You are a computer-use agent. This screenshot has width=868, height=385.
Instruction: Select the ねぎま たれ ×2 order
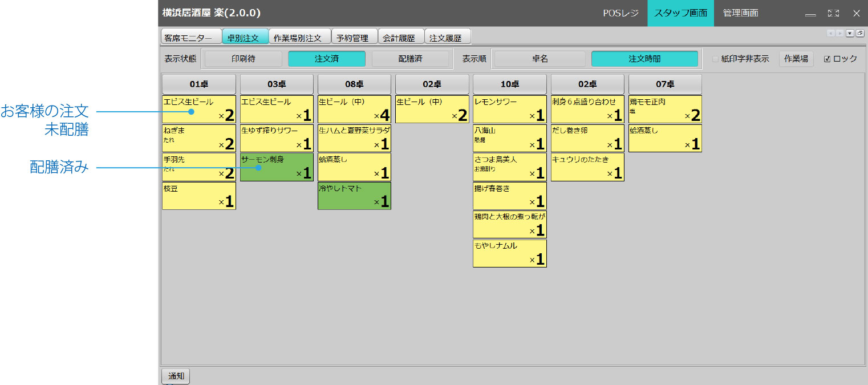pos(199,138)
